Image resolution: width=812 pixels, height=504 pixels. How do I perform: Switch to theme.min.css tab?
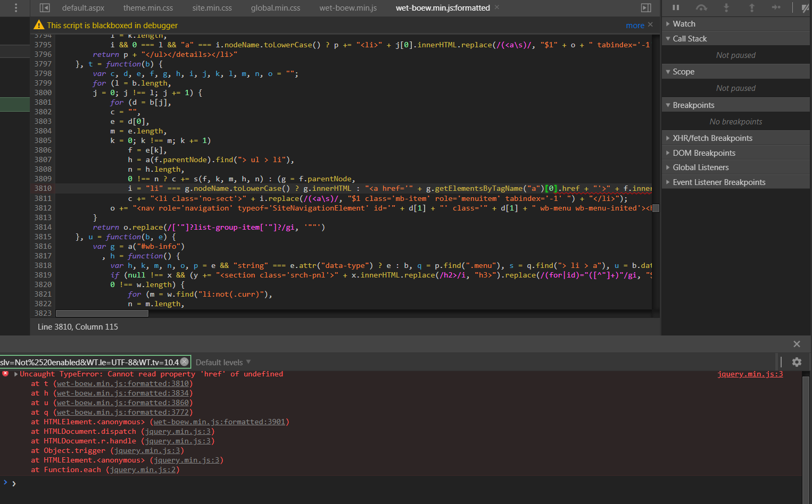[x=148, y=8]
